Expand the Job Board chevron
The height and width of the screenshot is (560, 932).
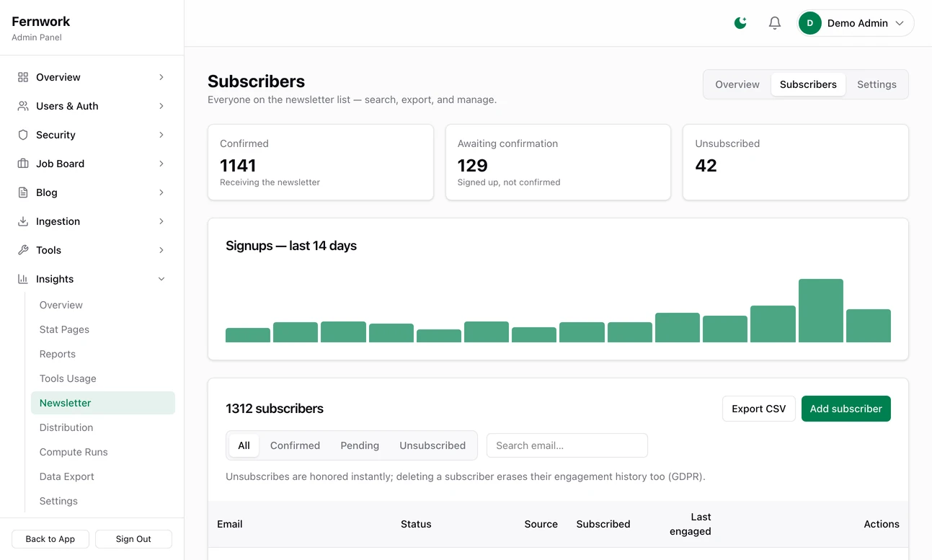(x=161, y=164)
